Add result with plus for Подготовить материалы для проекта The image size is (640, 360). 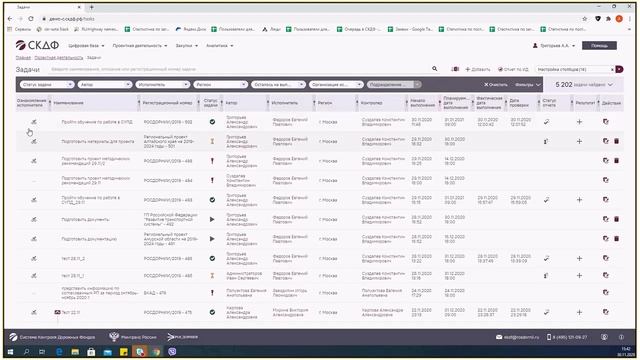pyautogui.click(x=579, y=141)
